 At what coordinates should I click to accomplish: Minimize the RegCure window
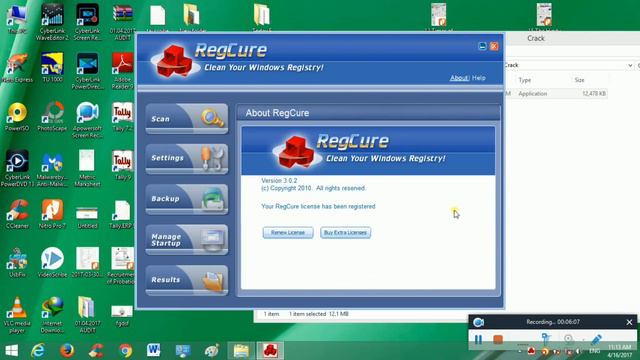click(482, 46)
